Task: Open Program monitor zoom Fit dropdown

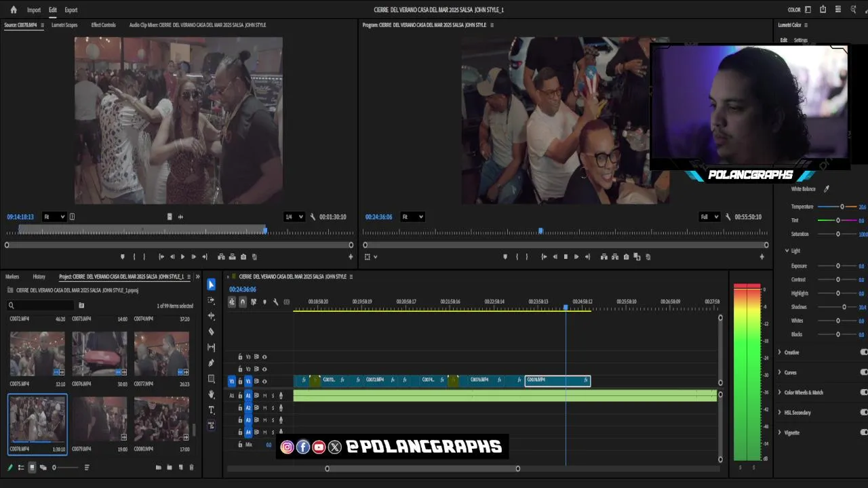Action: (412, 217)
